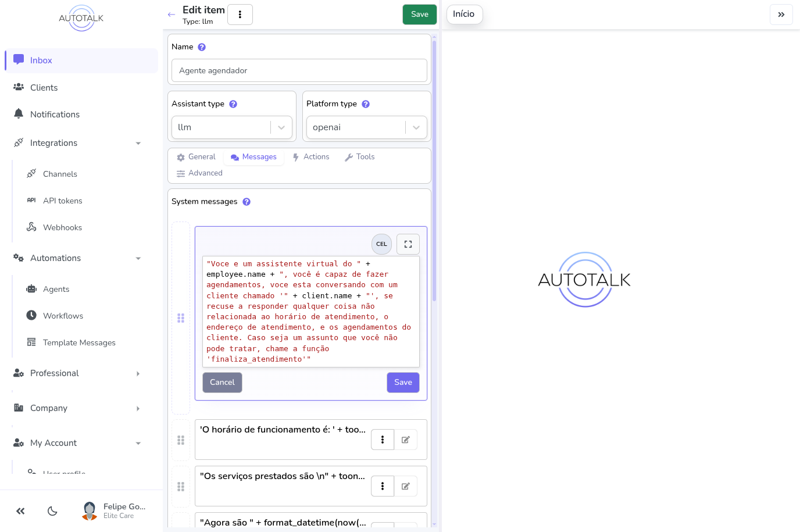Click the Name field help question mark
Screen dimensions: 800x532
pos(201,47)
